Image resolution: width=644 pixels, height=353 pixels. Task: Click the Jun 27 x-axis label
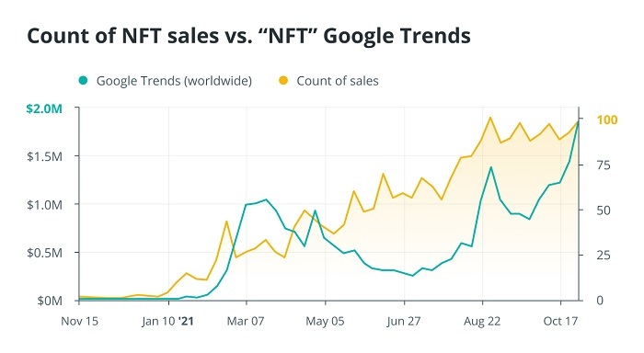pos(404,321)
